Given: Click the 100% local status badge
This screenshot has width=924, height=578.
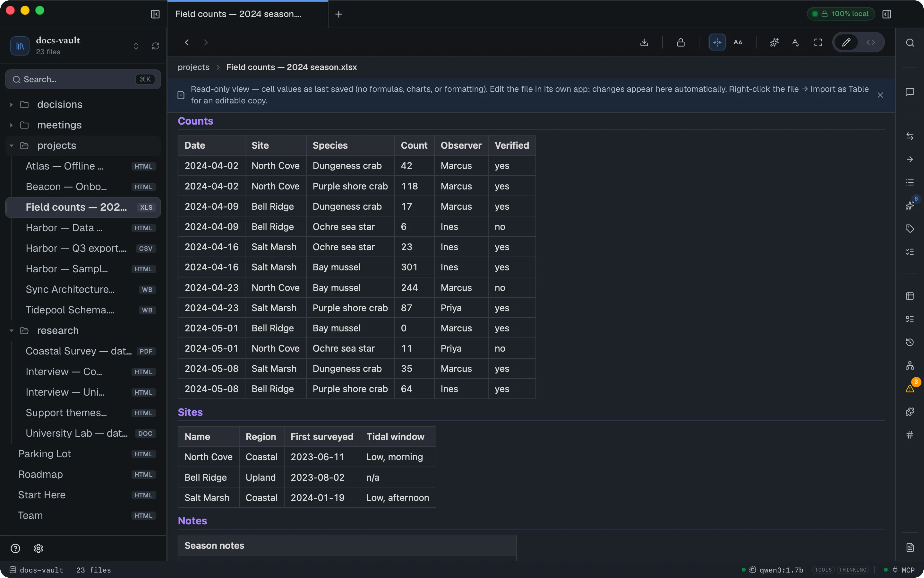Looking at the screenshot, I should (x=841, y=14).
